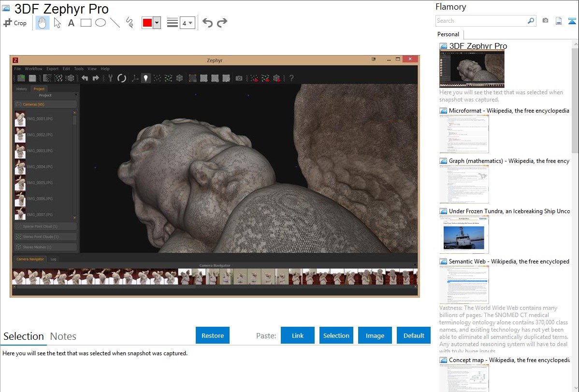The width and height of the screenshot is (579, 392).
Task: Click the magnifier search icon
Action: tap(531, 21)
